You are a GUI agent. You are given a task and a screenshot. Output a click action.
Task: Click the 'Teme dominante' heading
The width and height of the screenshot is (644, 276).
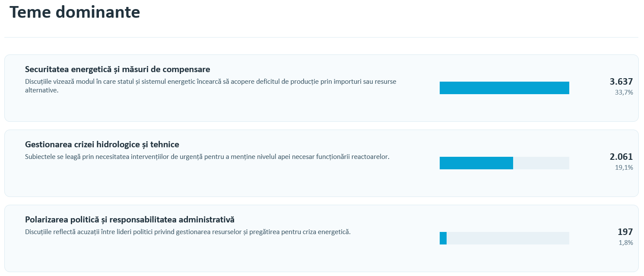(75, 12)
